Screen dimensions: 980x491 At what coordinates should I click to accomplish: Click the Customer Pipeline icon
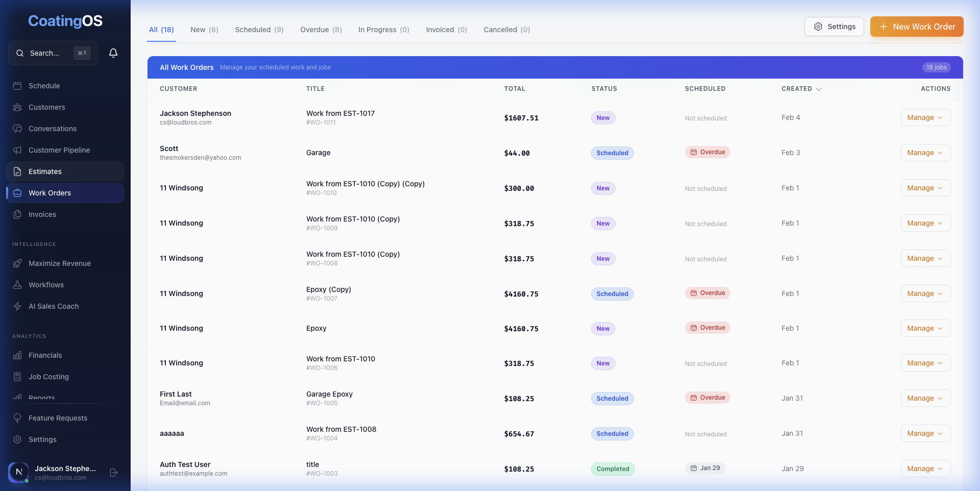(17, 150)
